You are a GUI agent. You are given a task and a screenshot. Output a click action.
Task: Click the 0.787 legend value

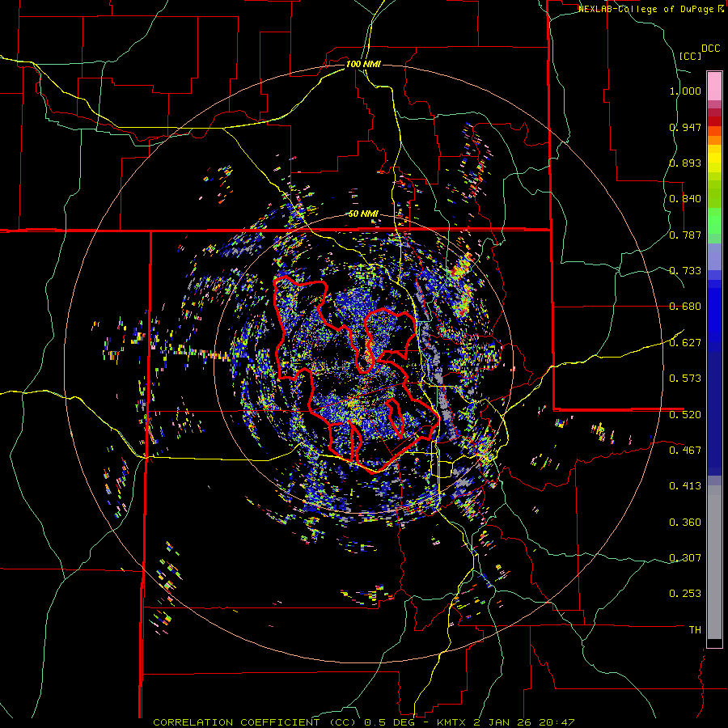(685, 235)
